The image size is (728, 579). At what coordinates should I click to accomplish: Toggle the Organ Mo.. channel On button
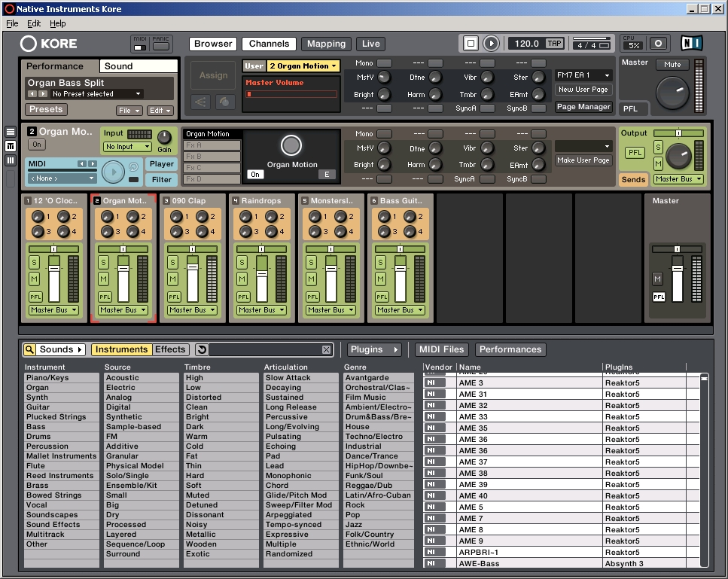[x=37, y=145]
